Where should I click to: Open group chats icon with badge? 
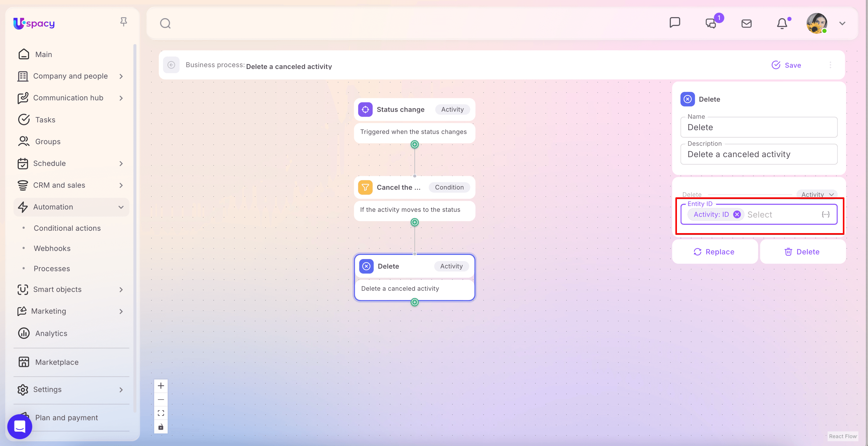(711, 24)
